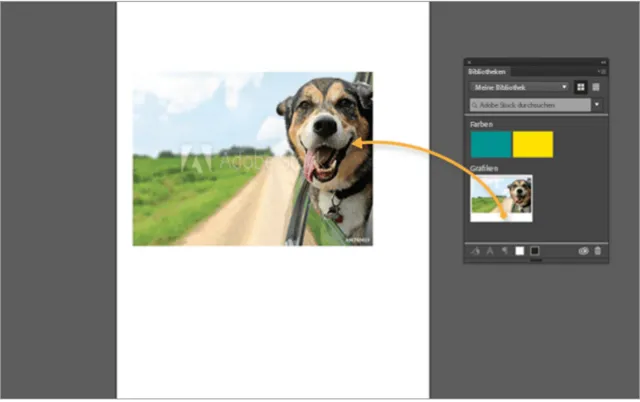This screenshot has width=640, height=402.
Task: Collapse the panel with double-arrow icon
Action: click(603, 62)
